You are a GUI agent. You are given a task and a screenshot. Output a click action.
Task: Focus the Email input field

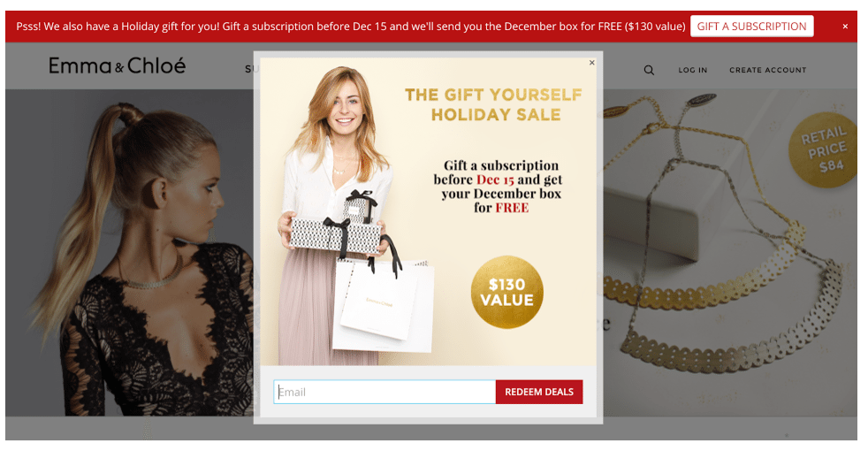tap(385, 392)
